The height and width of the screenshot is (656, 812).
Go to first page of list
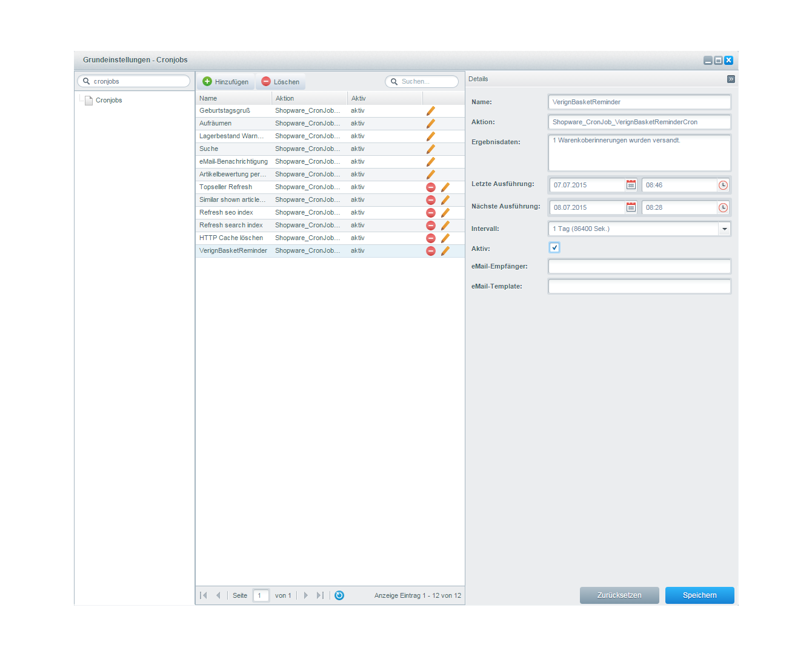(204, 595)
